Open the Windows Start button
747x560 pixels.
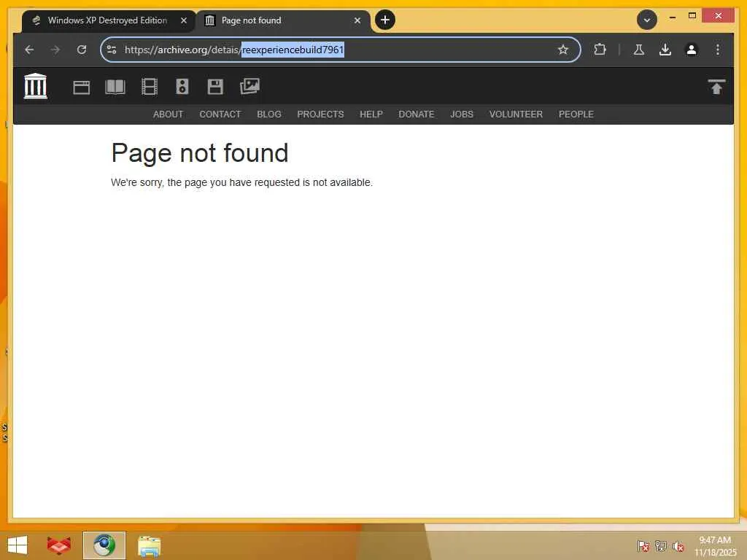click(18, 545)
